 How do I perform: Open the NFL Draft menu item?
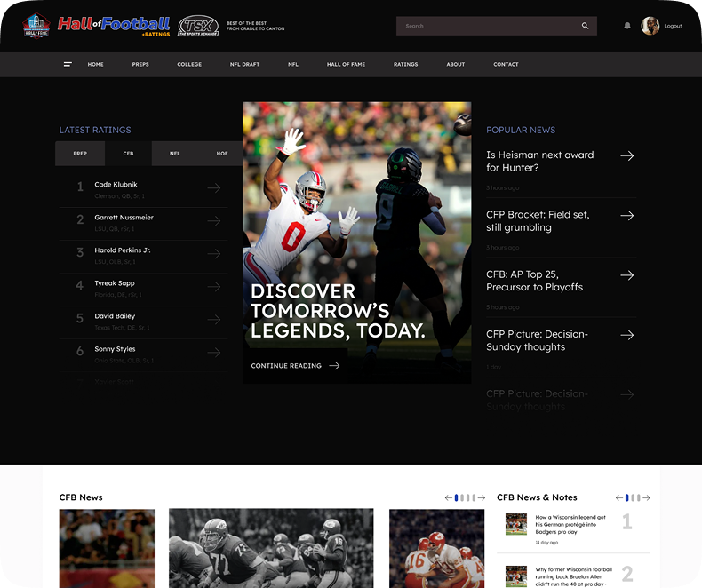[x=245, y=65]
